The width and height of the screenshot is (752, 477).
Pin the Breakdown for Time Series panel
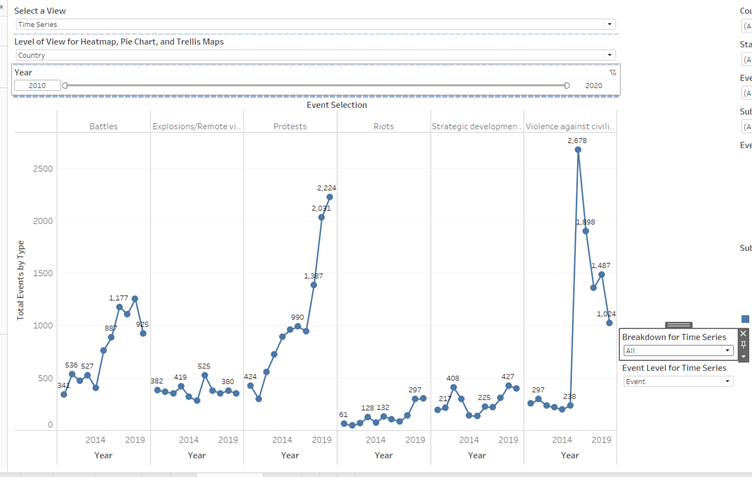(743, 345)
